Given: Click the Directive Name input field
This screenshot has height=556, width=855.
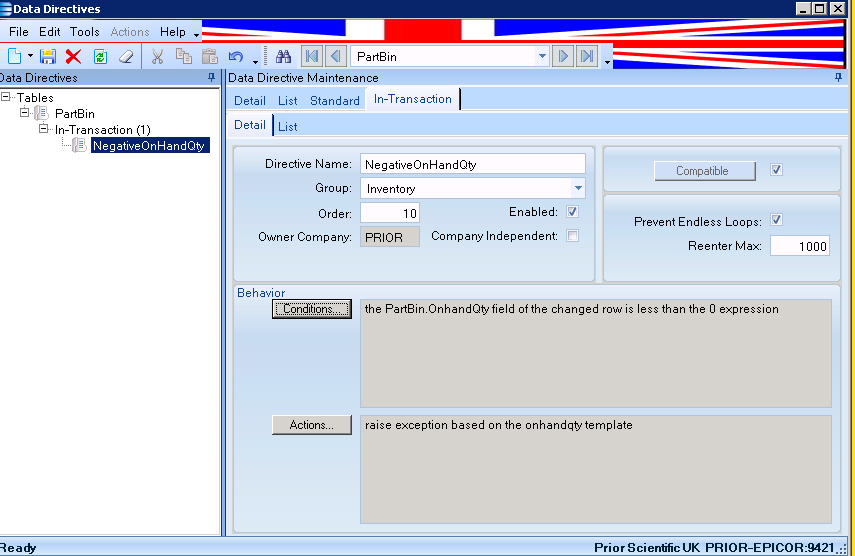Looking at the screenshot, I should click(x=473, y=164).
